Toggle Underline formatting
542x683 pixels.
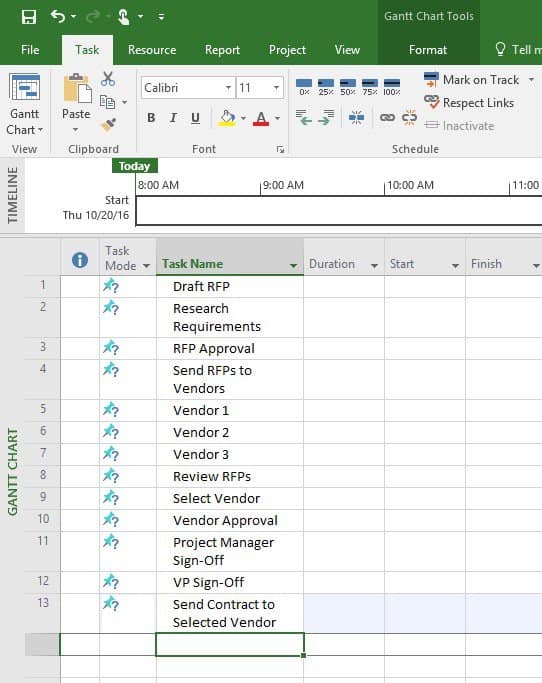[196, 118]
